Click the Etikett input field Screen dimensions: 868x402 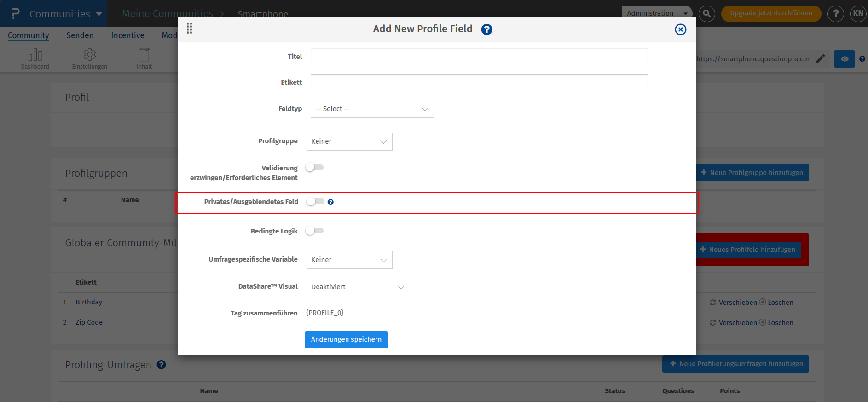[x=479, y=83]
